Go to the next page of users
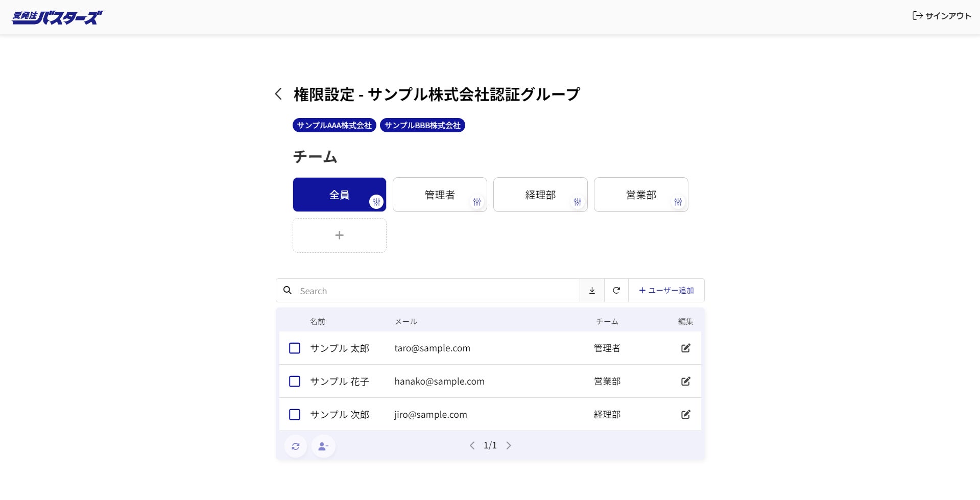980x500 pixels. pos(509,445)
